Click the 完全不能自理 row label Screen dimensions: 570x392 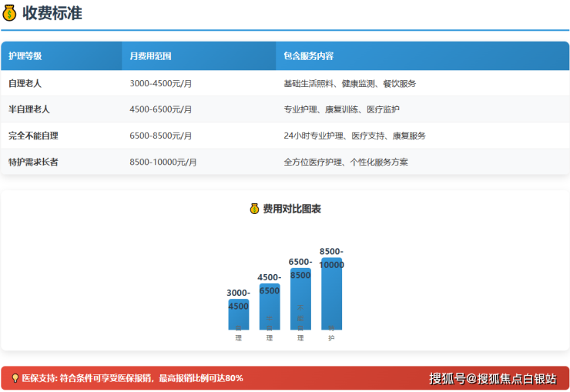33,136
